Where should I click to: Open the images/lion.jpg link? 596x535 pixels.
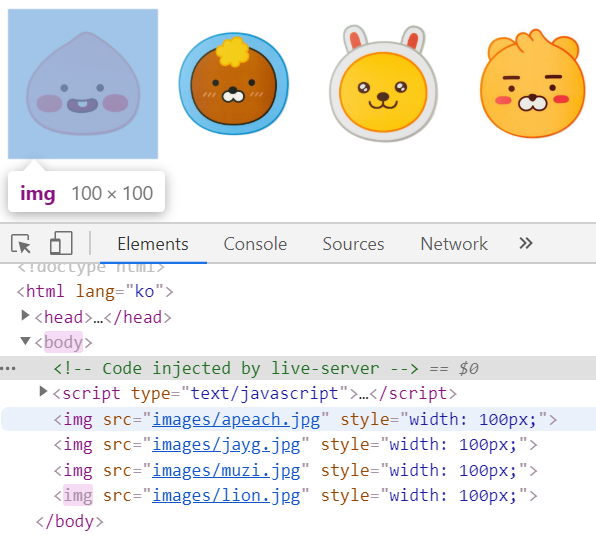pyautogui.click(x=226, y=495)
